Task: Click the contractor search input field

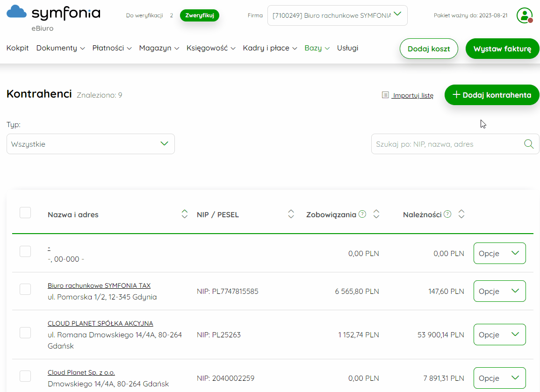Action: coord(446,144)
